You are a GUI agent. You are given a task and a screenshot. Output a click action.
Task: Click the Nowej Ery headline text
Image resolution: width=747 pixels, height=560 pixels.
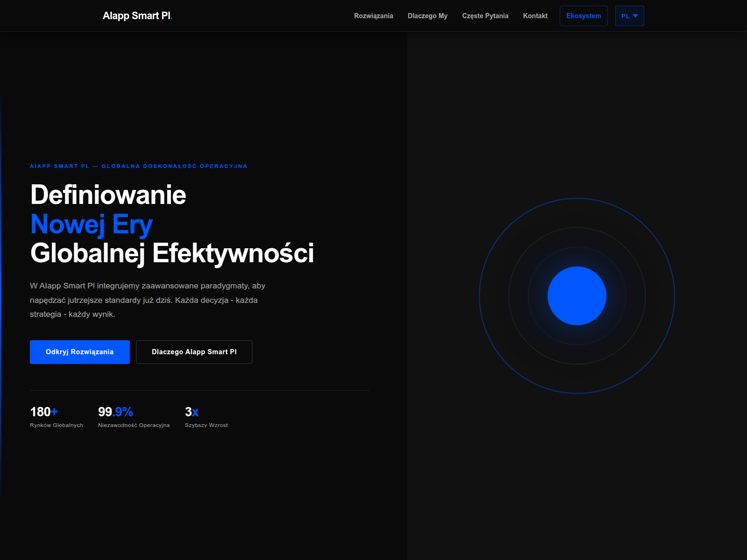tap(92, 224)
